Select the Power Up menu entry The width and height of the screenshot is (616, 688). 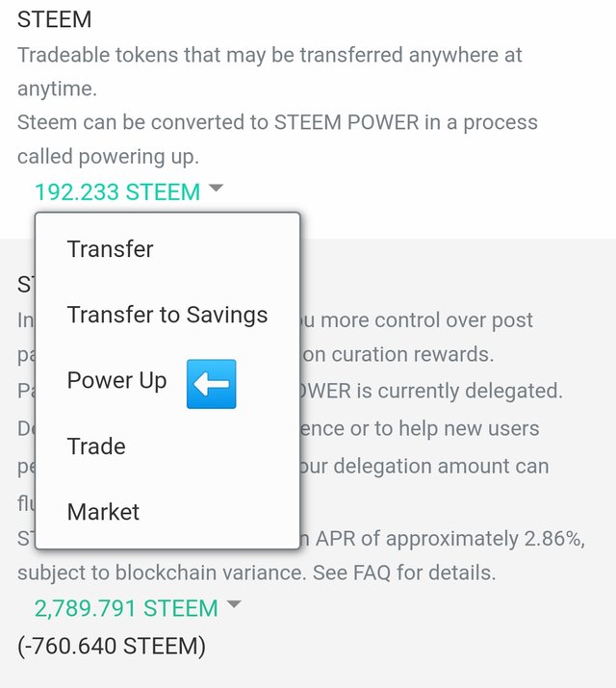click(116, 381)
